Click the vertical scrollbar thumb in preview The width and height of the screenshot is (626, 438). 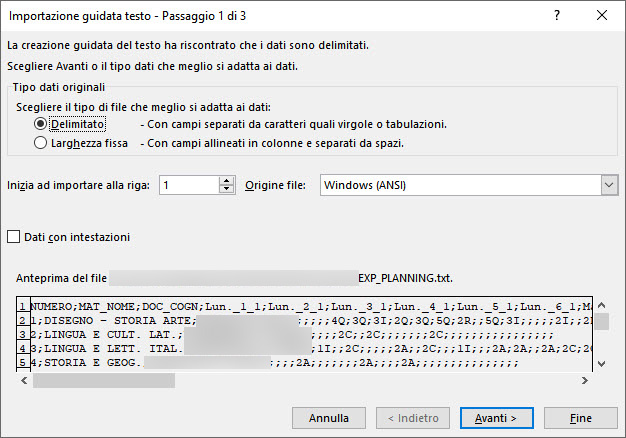pyautogui.click(x=602, y=321)
